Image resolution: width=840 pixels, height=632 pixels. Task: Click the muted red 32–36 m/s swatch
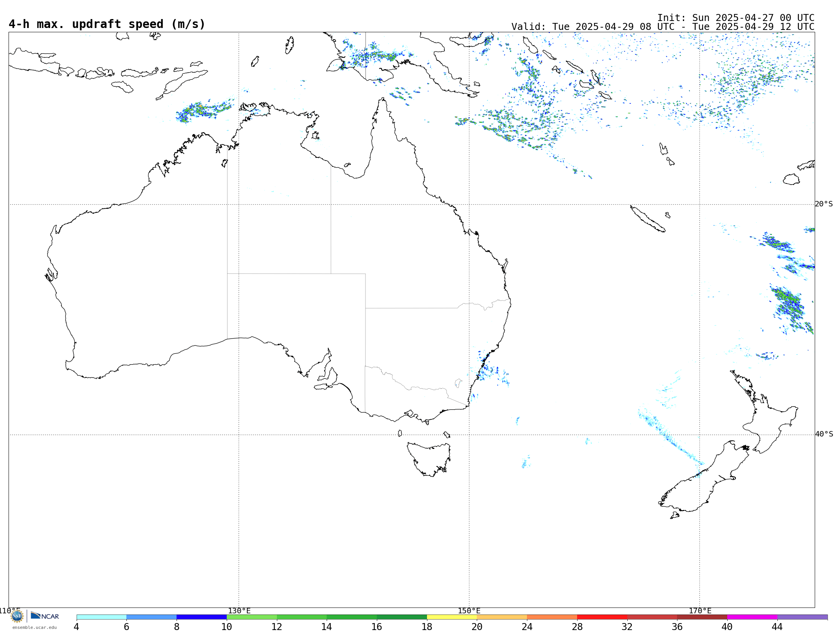pos(652,617)
